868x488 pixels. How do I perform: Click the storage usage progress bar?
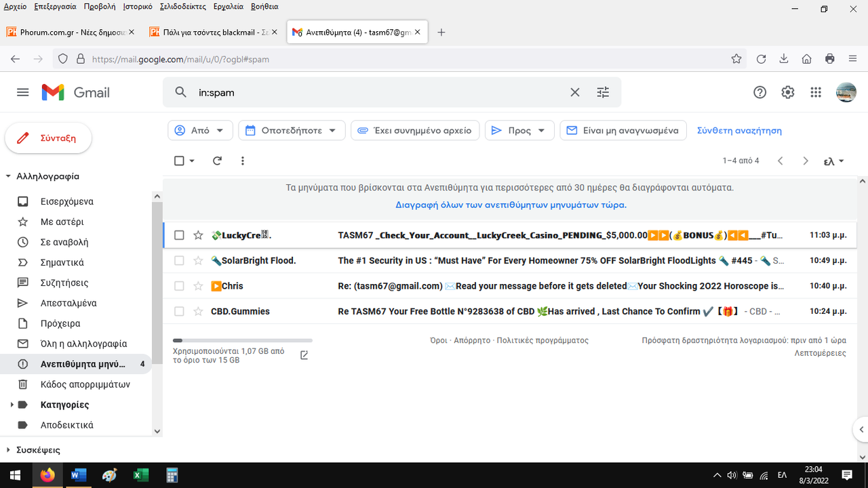coord(243,340)
